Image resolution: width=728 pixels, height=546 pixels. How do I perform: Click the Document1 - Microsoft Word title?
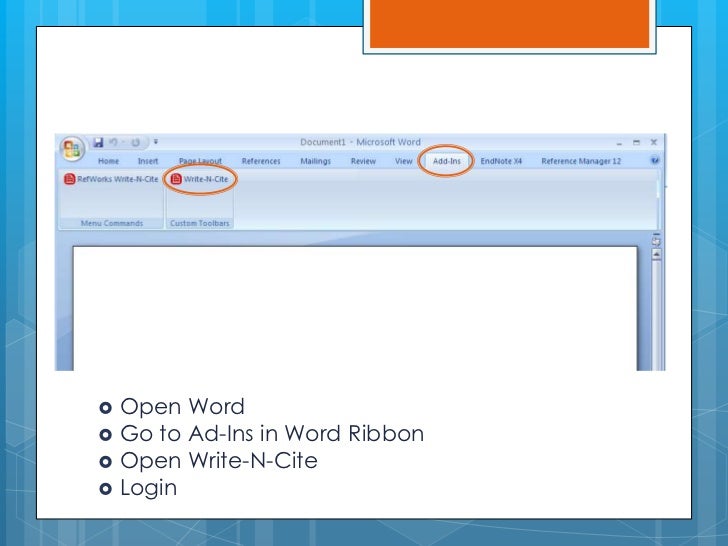click(x=360, y=142)
